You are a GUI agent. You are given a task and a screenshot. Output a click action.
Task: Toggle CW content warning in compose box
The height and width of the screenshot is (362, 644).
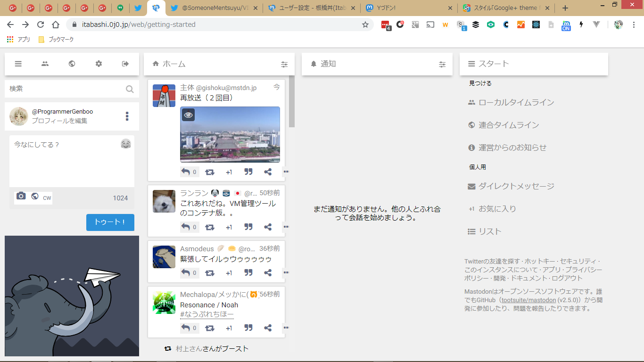[47, 198]
